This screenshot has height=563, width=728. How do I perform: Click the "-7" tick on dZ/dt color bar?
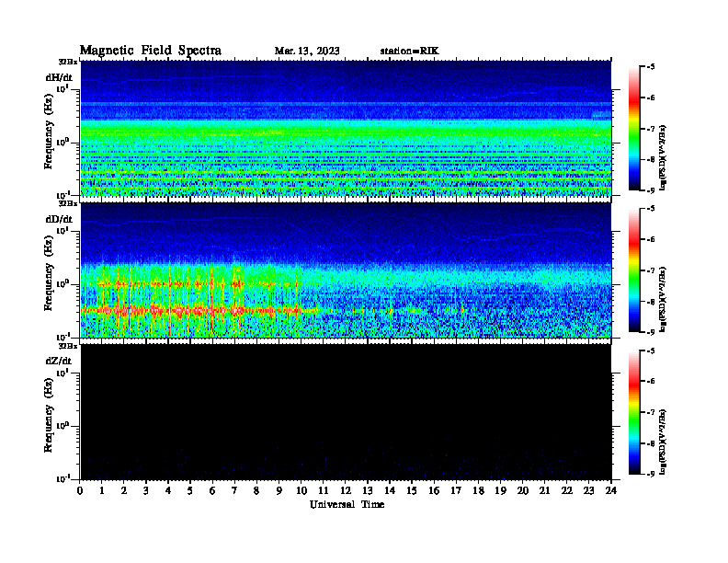point(651,412)
